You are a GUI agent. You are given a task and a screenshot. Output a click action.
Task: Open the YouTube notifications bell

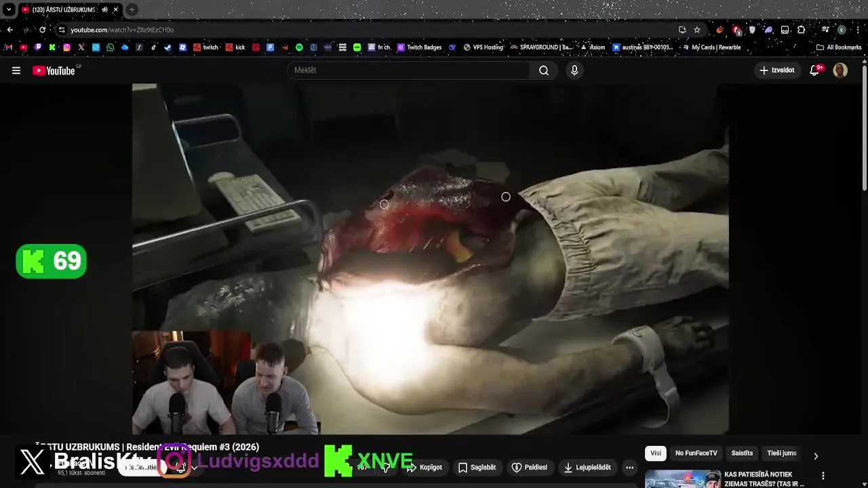click(x=816, y=70)
